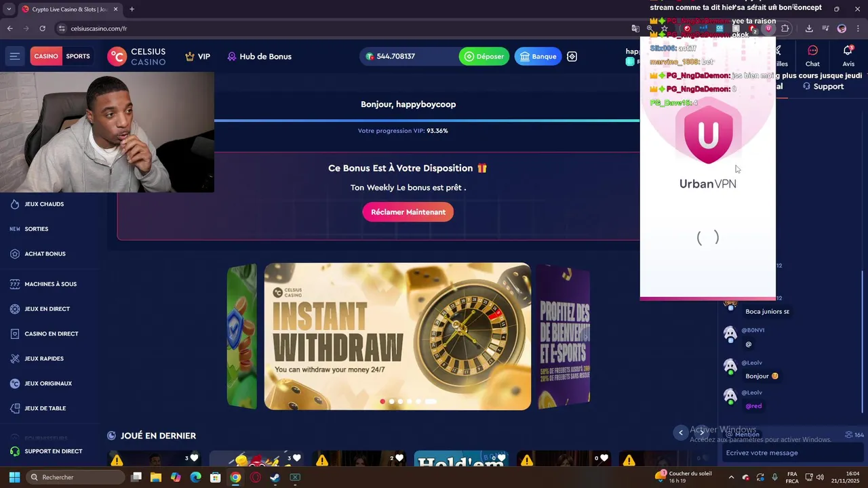Open Steam from the taskbar

pos(275,477)
